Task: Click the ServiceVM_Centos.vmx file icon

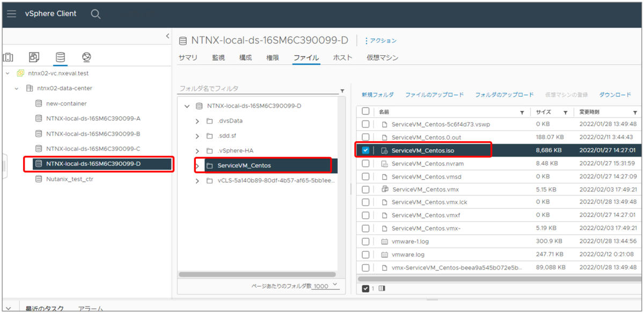Action: point(384,190)
